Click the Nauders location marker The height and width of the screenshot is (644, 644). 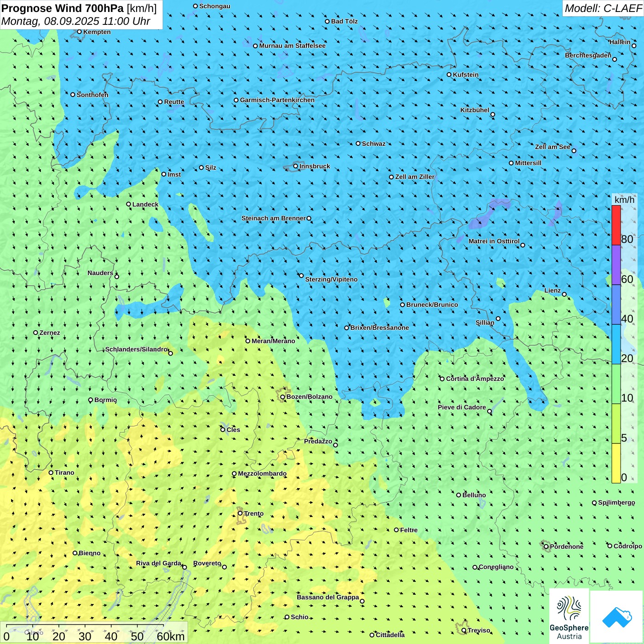tap(117, 276)
